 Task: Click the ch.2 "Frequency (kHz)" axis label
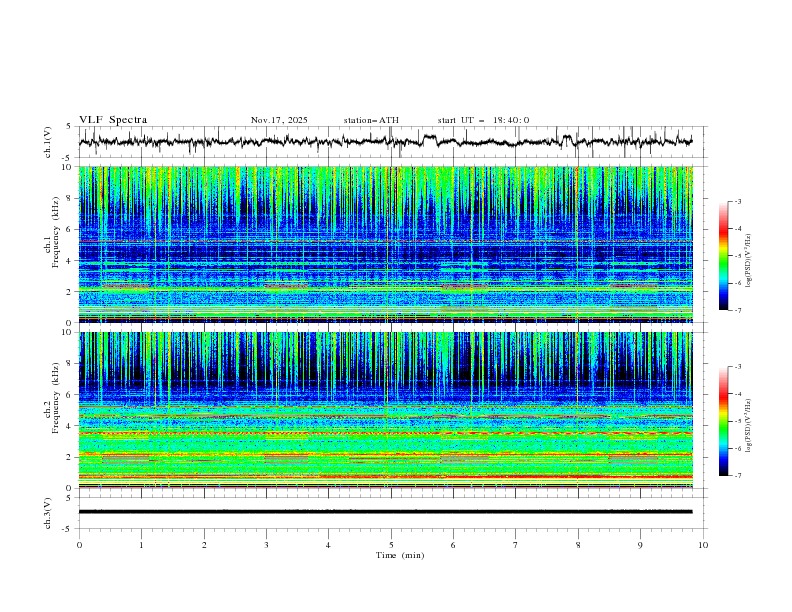[56, 398]
